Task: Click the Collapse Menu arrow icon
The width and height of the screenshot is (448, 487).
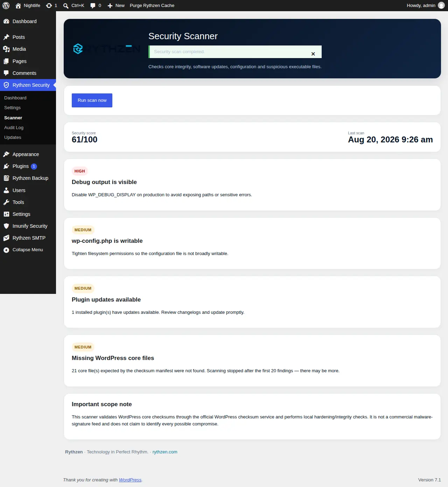Action: tap(6, 250)
